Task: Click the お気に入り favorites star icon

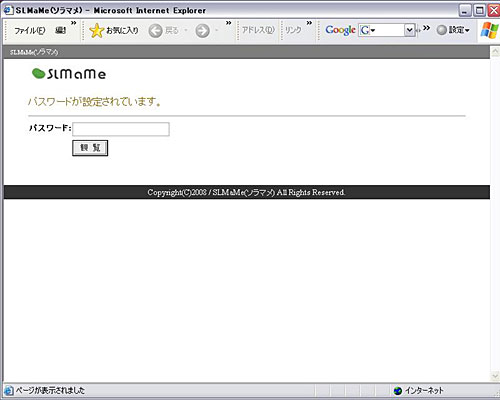Action: coord(97,31)
